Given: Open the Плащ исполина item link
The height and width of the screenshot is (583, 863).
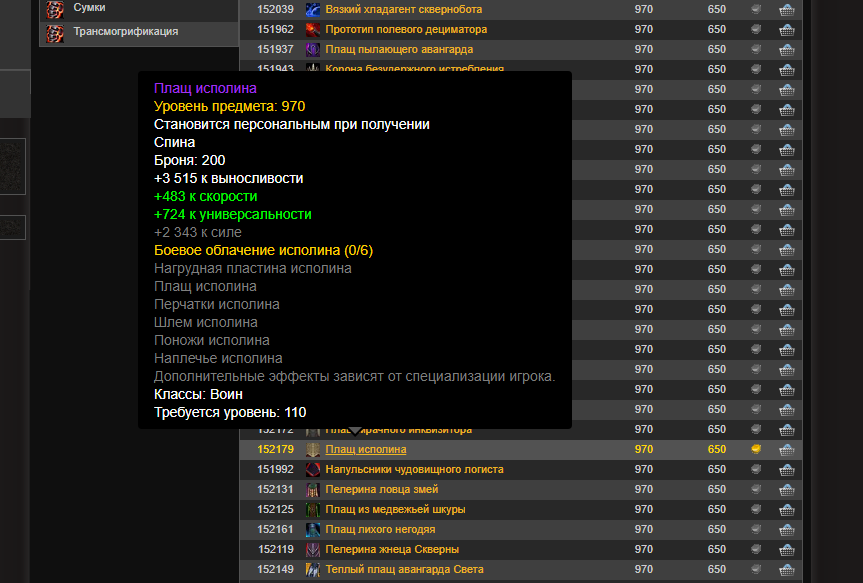Looking at the screenshot, I should click(x=366, y=450).
